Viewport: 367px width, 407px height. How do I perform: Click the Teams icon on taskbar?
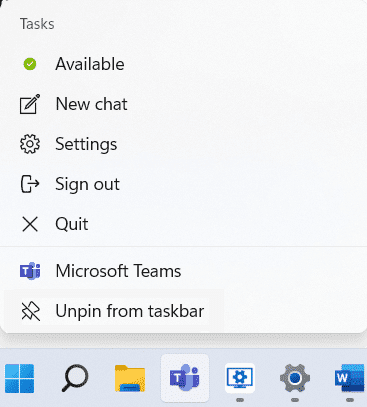185,378
